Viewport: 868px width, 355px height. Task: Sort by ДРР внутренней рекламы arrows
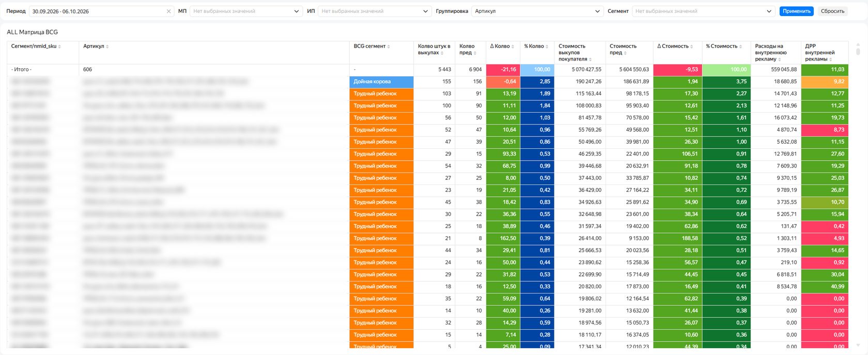tap(830, 59)
